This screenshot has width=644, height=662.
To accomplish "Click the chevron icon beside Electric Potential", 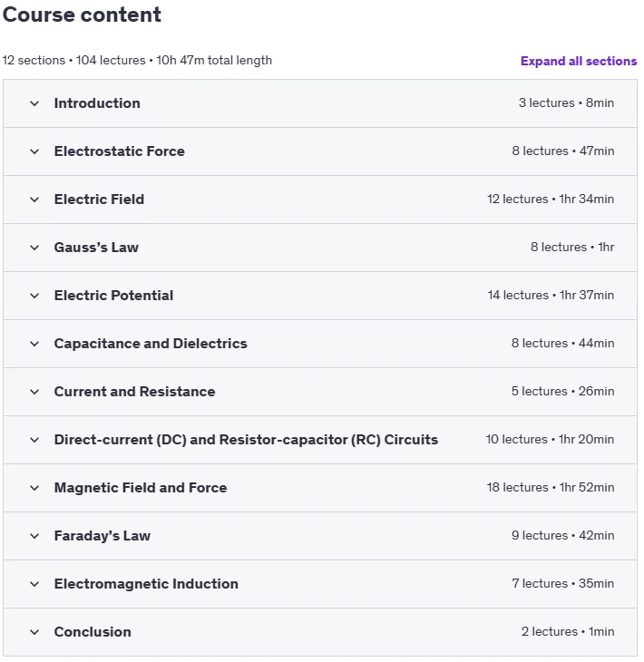I will click(34, 296).
